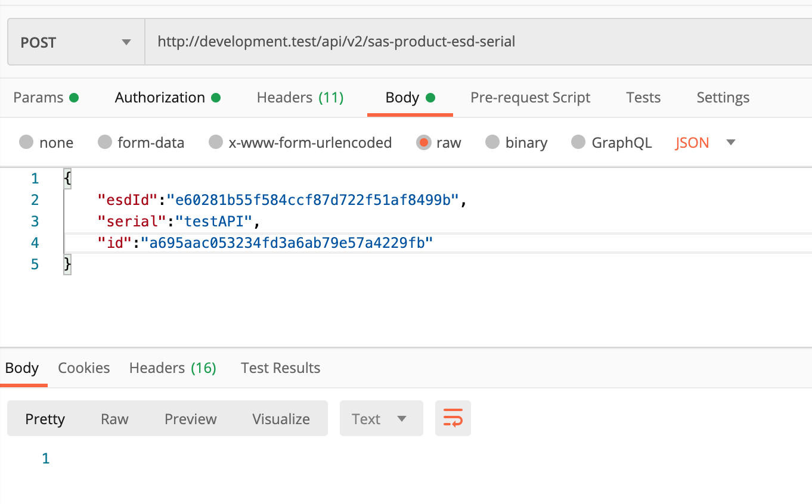This screenshot has height=504, width=812.
Task: Choose form-data body option
Action: click(105, 142)
